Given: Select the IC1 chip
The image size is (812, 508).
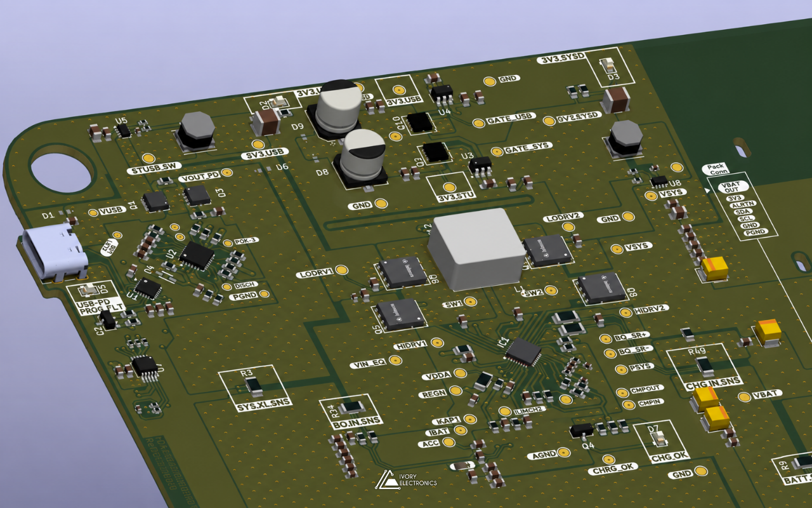Looking at the screenshot, I should [523, 351].
